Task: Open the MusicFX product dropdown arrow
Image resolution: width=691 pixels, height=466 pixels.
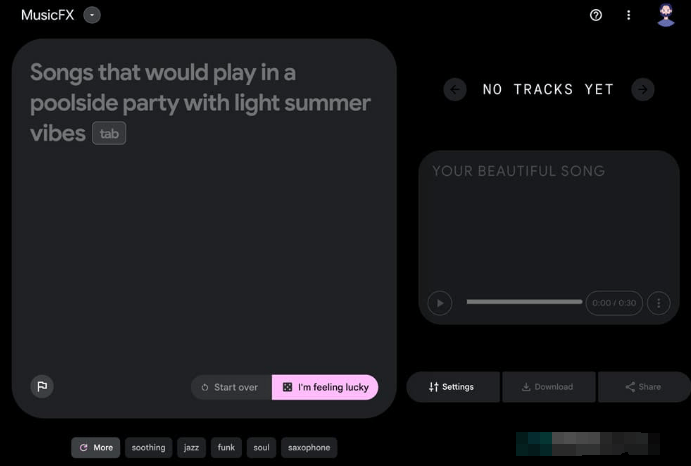Action: point(92,15)
